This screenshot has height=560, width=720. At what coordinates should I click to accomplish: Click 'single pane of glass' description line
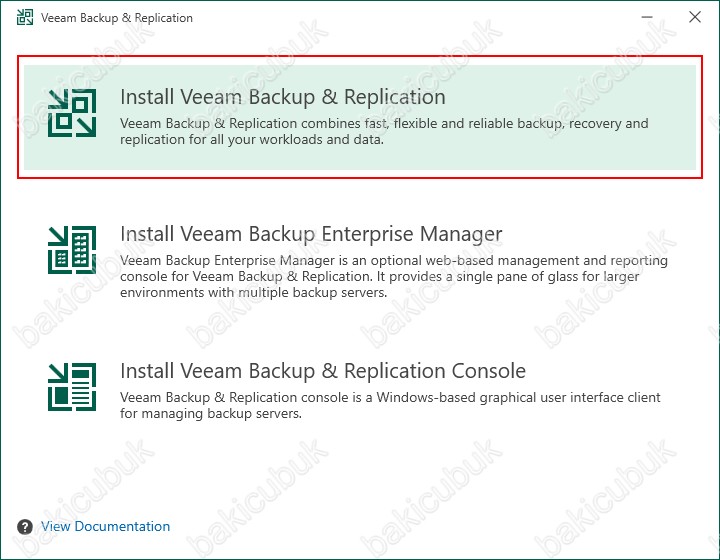[380, 276]
